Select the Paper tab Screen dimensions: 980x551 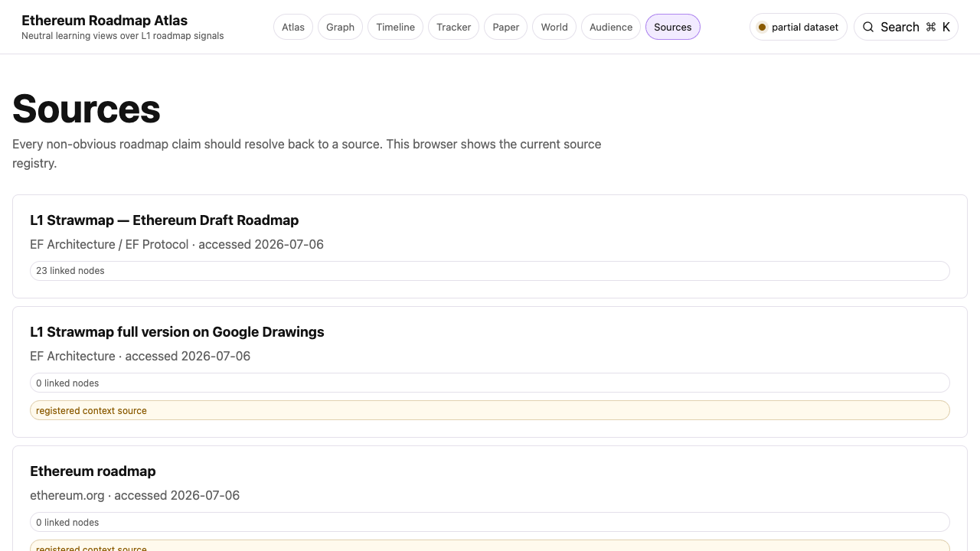click(x=506, y=27)
